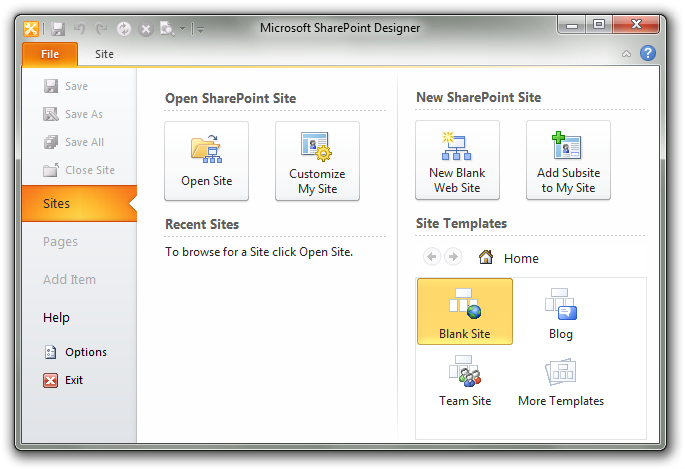
Task: Click the Forward arrow in Site Templates
Action: [x=453, y=257]
